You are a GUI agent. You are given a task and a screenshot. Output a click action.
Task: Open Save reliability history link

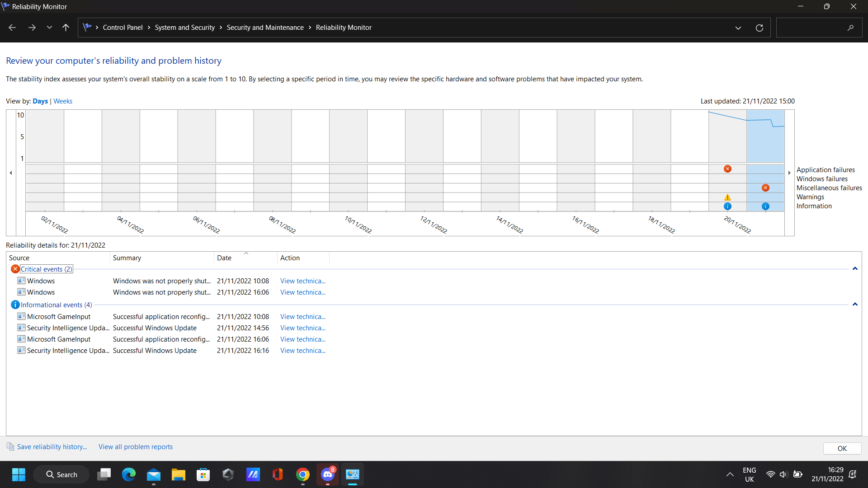(52, 447)
